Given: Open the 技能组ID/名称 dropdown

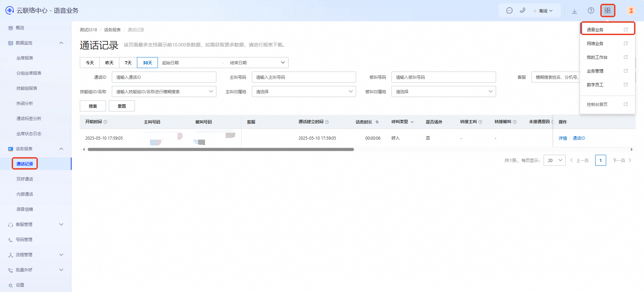Looking at the screenshot, I should pyautogui.click(x=164, y=91).
